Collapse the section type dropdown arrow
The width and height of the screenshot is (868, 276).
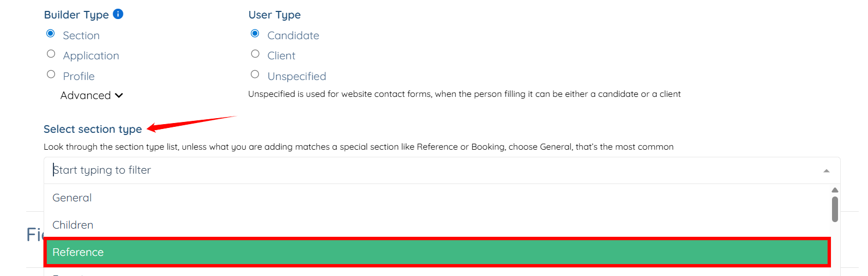(827, 171)
